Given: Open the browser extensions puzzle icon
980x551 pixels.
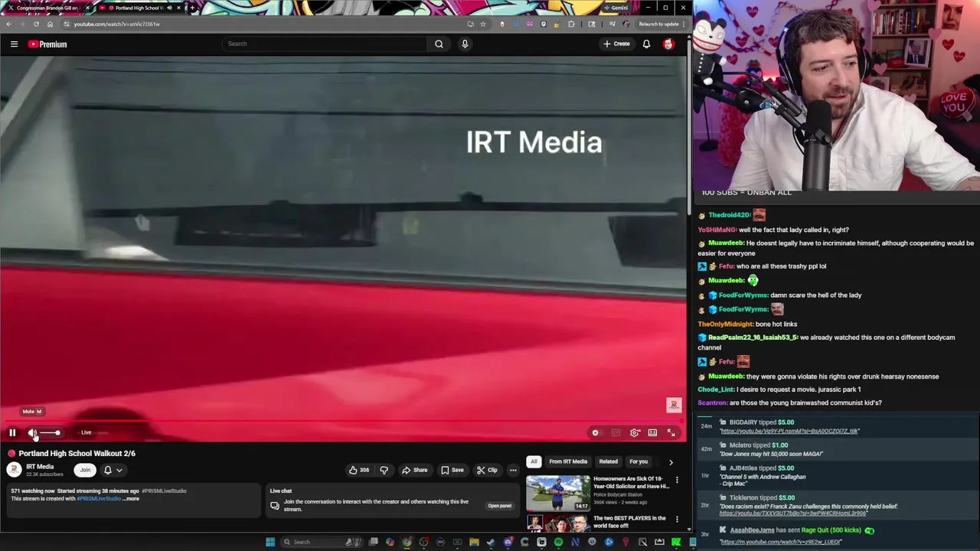Looking at the screenshot, I should pyautogui.click(x=571, y=24).
